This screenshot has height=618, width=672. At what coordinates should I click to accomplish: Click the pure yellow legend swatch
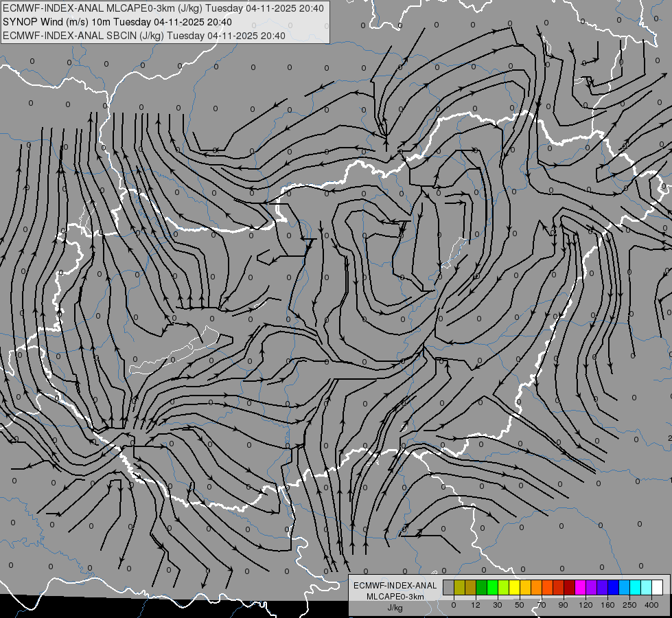pos(514,587)
